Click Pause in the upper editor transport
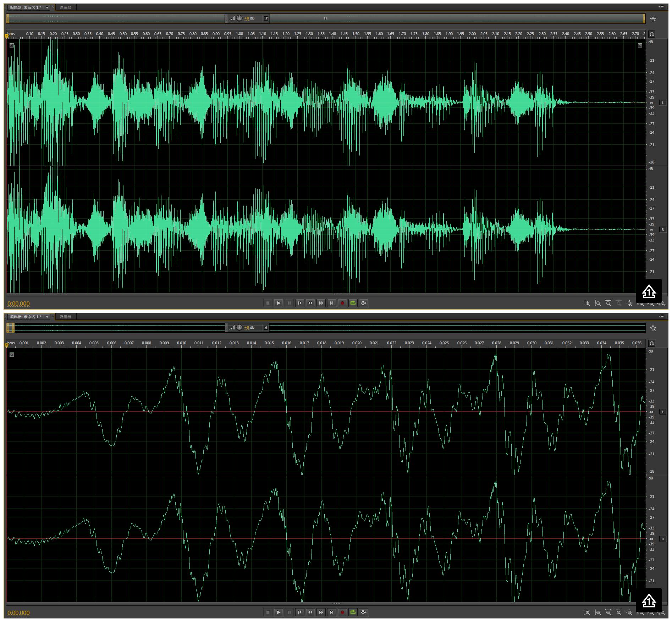Viewport: 672px width, 622px height. click(x=289, y=303)
